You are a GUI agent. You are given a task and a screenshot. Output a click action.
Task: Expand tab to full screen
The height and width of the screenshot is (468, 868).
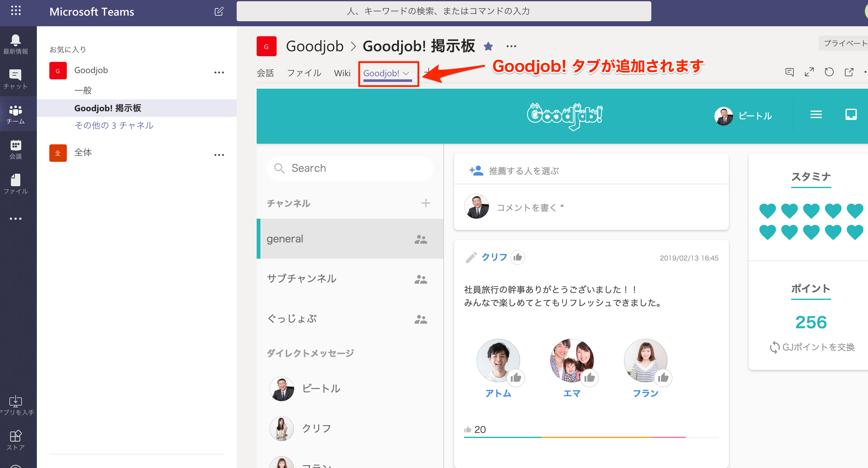(x=809, y=72)
